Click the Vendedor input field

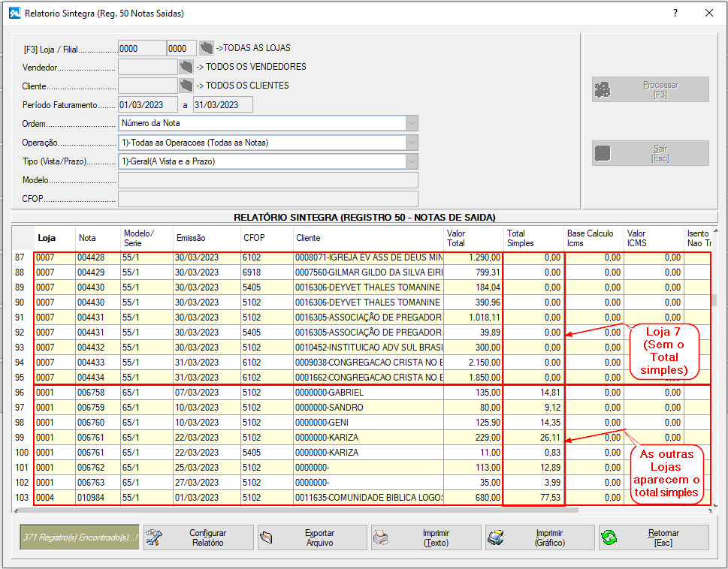[x=148, y=67]
